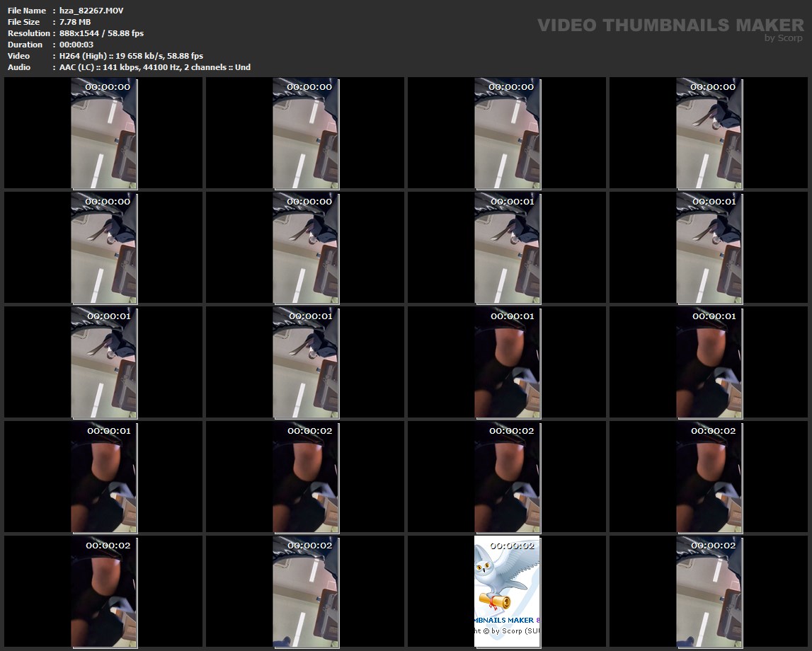Select fifth-row, second-column thumbnail 00:00:02
The image size is (812, 651).
click(x=306, y=592)
